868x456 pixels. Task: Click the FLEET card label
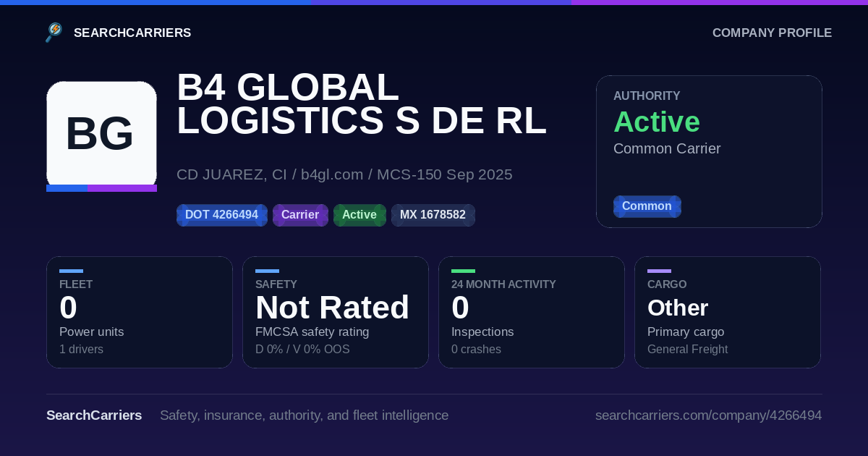[76, 284]
